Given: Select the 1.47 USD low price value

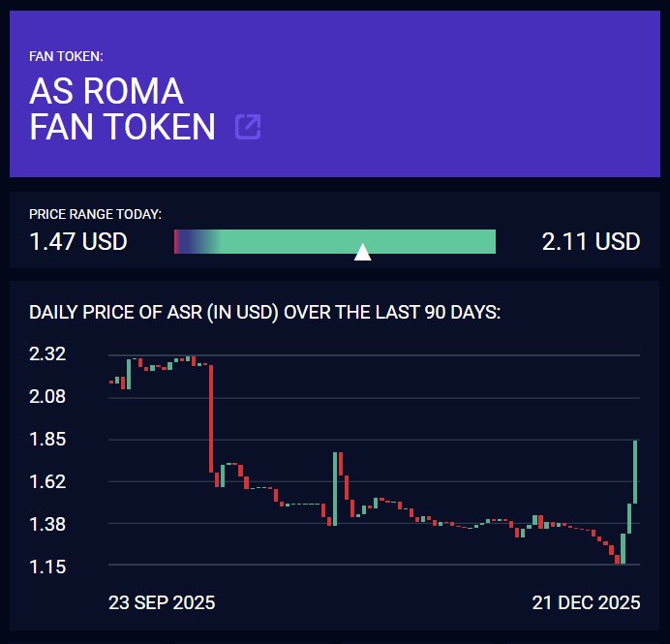Looking at the screenshot, I should pyautogui.click(x=78, y=241).
